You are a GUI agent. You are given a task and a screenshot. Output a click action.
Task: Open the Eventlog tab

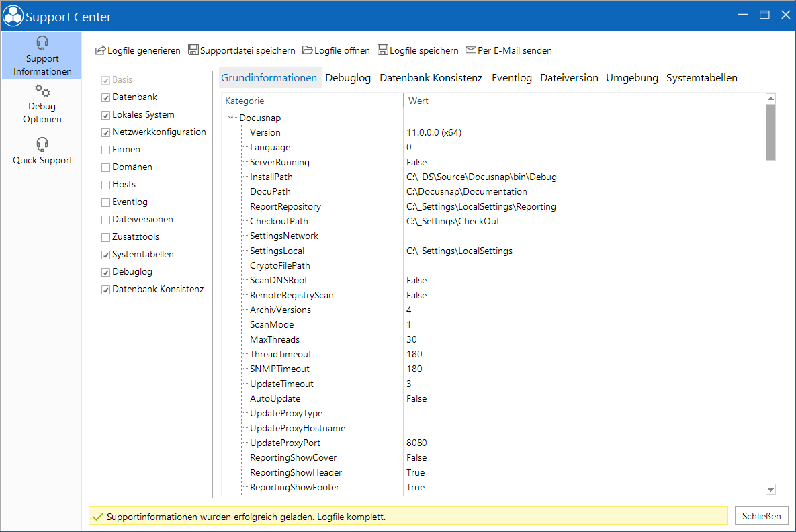pyautogui.click(x=512, y=78)
